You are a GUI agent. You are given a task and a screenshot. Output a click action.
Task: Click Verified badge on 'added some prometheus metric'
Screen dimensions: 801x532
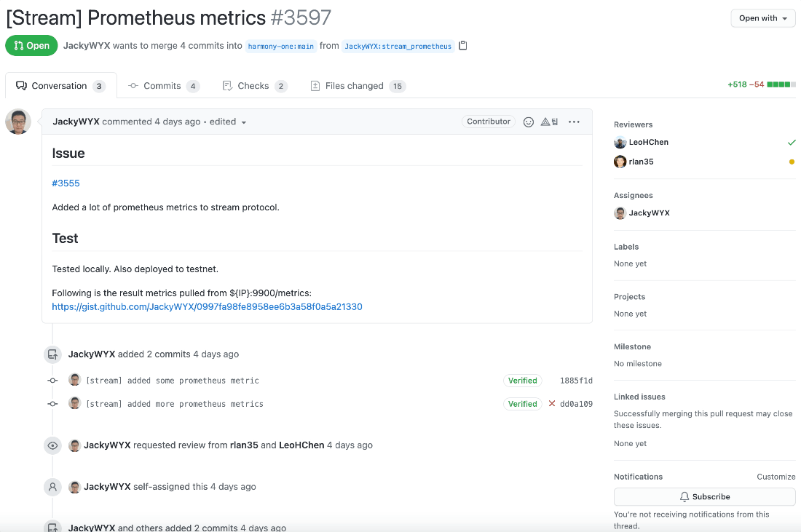tap(523, 381)
